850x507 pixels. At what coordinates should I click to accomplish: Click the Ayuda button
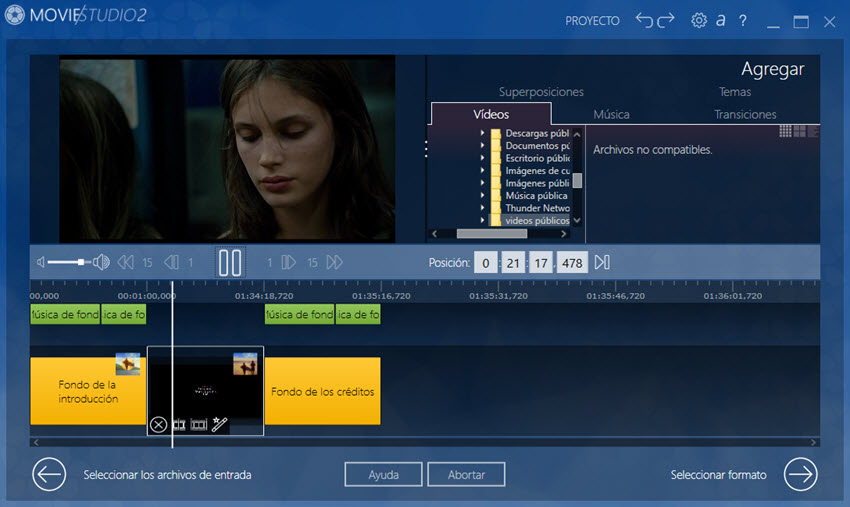[x=383, y=474]
